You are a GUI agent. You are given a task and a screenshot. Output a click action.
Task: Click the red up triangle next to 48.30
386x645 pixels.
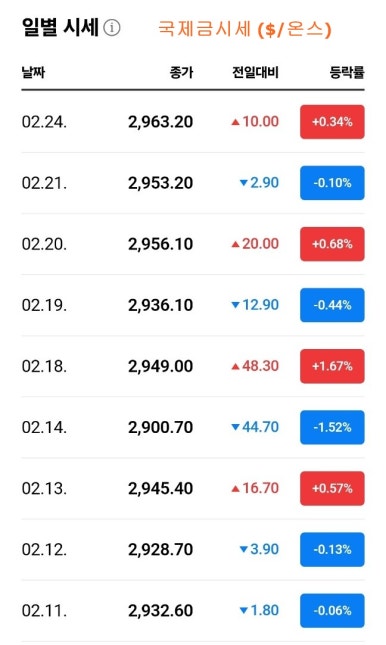pos(235,366)
